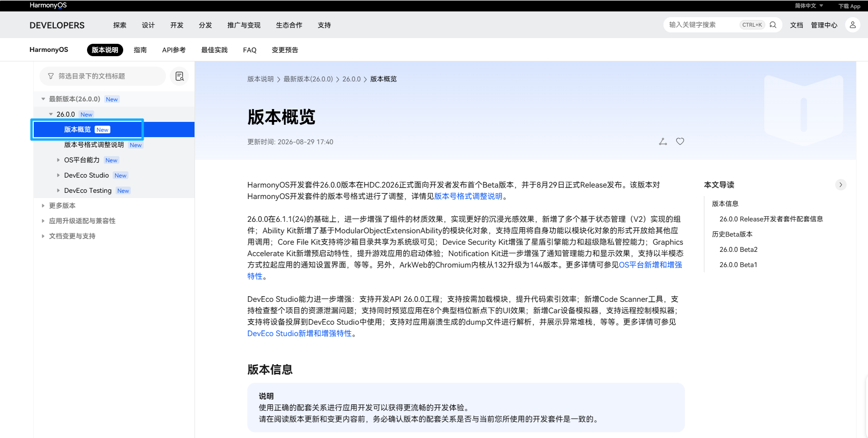868x438 pixels.
Task: Click breadcrumb 最新版本(26.0.0)
Action: pos(308,79)
